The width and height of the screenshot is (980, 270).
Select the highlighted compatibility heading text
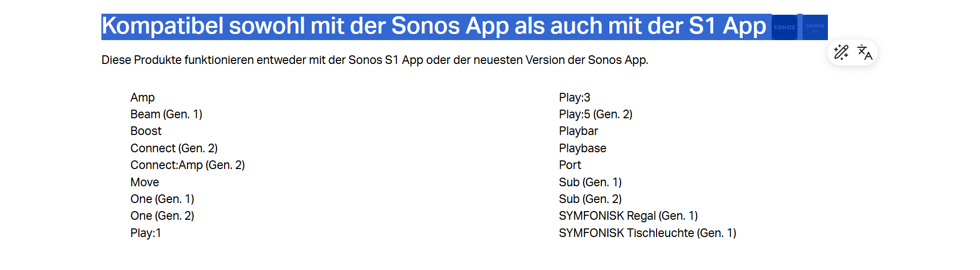click(434, 26)
